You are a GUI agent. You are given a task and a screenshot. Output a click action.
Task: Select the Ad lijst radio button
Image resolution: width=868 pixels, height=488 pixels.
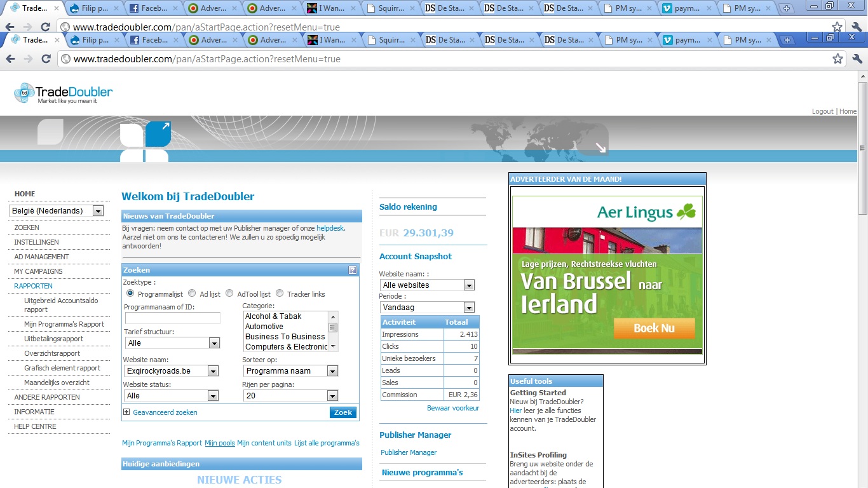pos(193,294)
